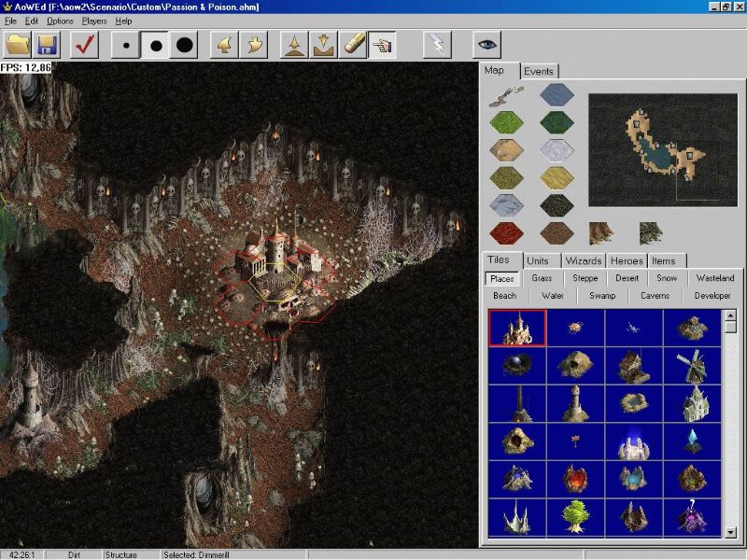The width and height of the screenshot is (747, 560).
Task: Select the smallest brush size dot
Action: pyautogui.click(x=126, y=45)
